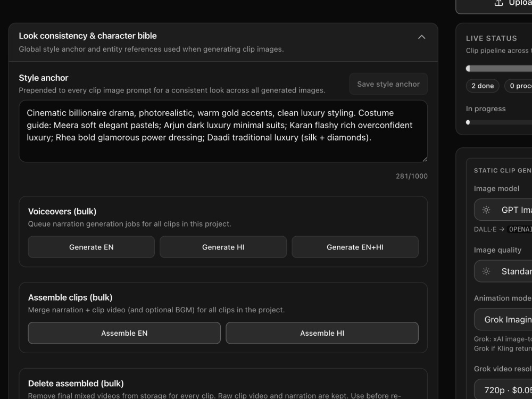Viewport: 532px width, 399px height.
Task: Click Generate EN+HI voiceover button
Action: (x=355, y=247)
